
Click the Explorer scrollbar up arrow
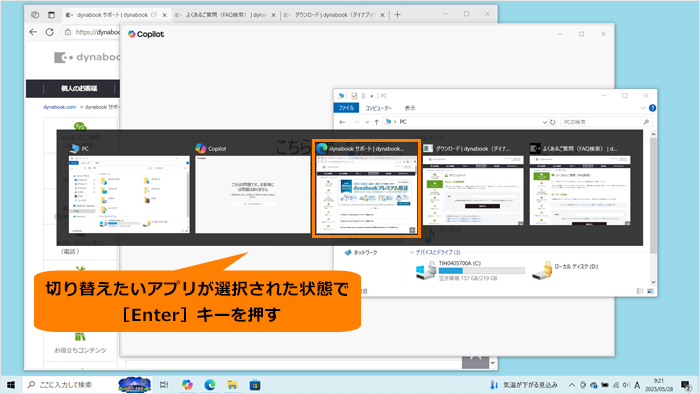pos(653,134)
